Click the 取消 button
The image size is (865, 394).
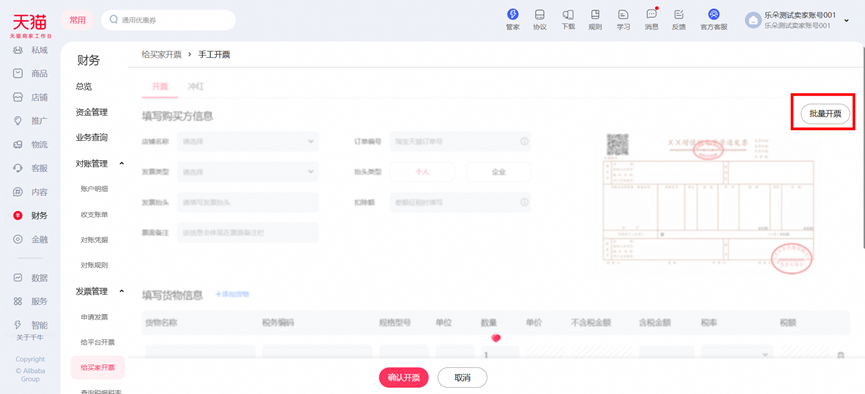click(462, 378)
